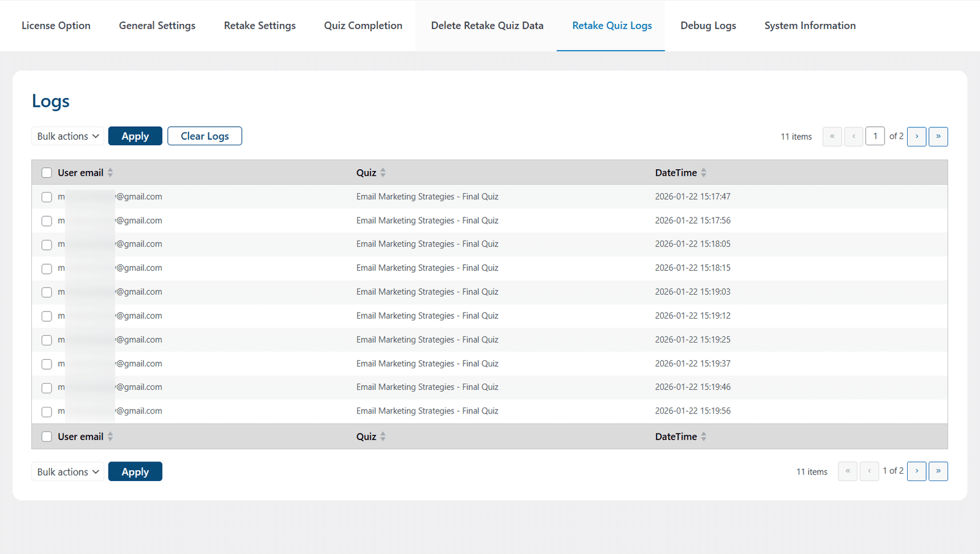Open the Debug Logs tab

(708, 26)
